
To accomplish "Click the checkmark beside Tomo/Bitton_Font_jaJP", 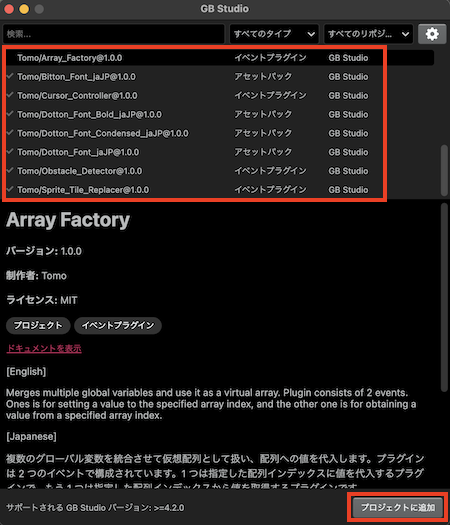I will [x=10, y=76].
